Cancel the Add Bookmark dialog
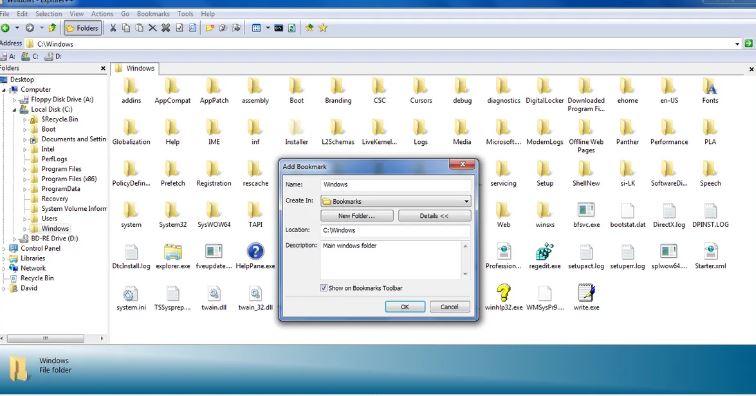756x396 pixels. (x=449, y=307)
